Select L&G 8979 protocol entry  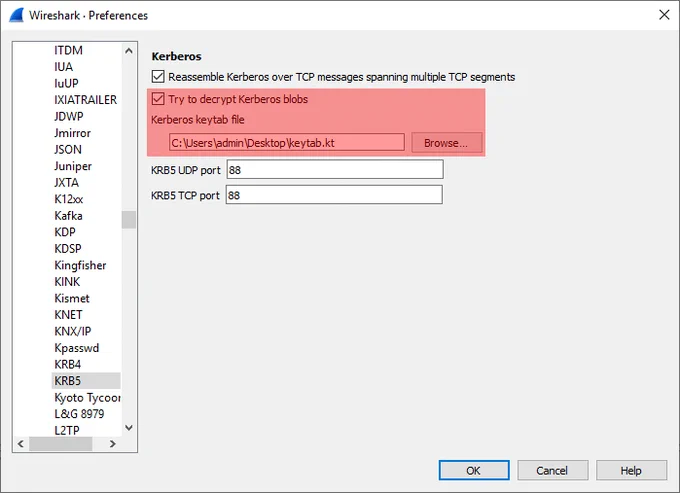click(x=79, y=414)
